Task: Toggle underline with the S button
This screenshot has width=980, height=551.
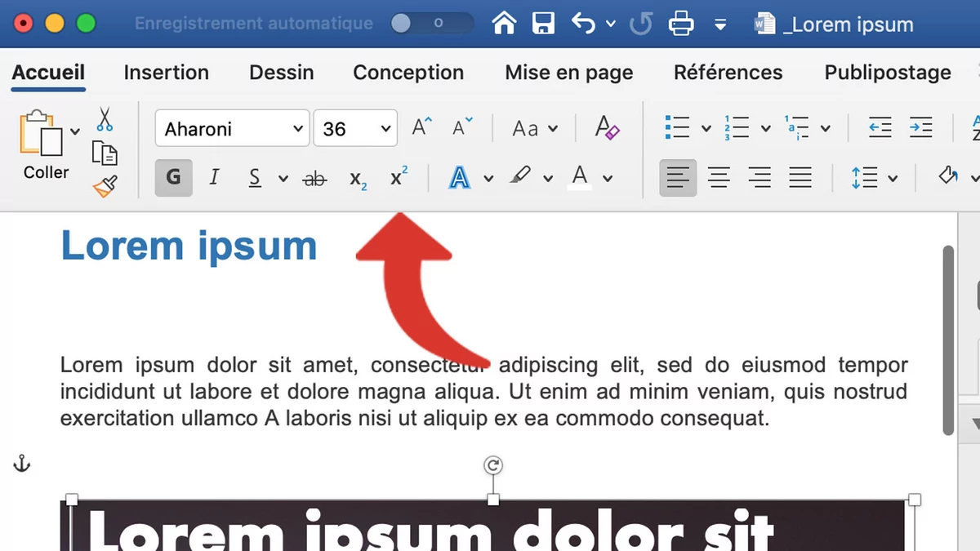Action: [x=255, y=178]
